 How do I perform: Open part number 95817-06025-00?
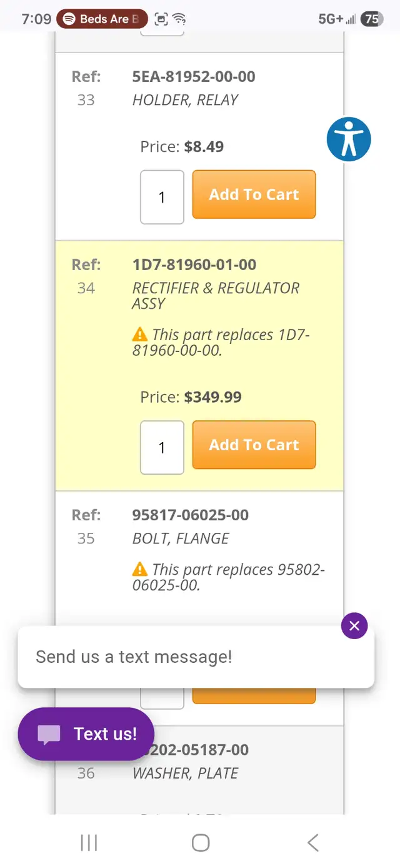(191, 515)
